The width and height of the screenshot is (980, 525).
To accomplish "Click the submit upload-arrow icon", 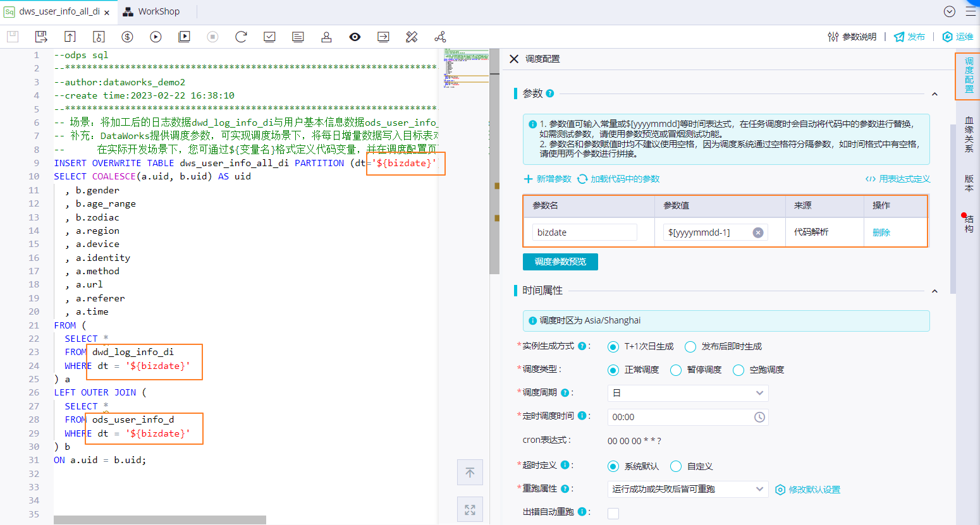I will tap(70, 37).
